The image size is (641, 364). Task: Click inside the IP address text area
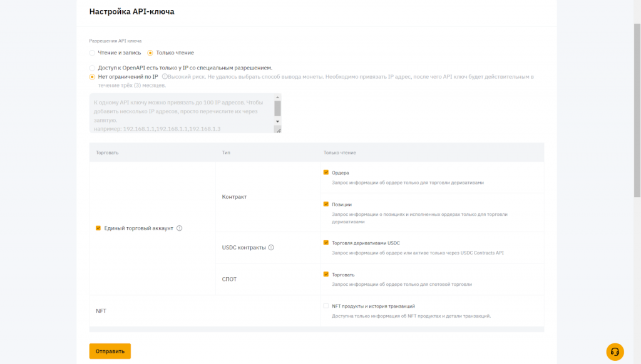pos(182,113)
